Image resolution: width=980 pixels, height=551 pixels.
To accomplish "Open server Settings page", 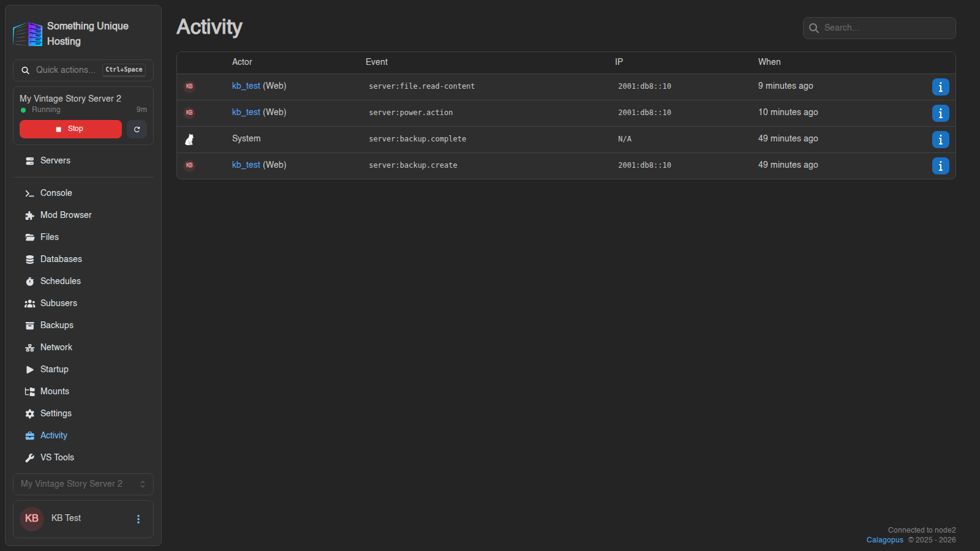I will click(83, 414).
